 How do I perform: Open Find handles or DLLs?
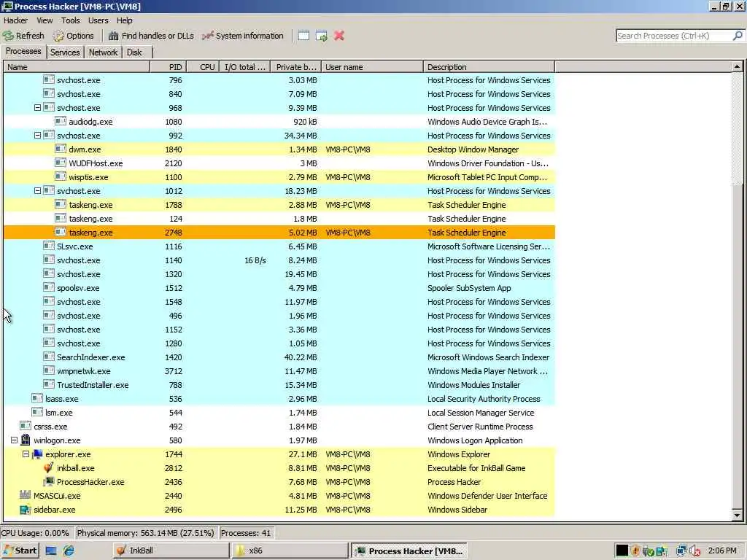(151, 36)
